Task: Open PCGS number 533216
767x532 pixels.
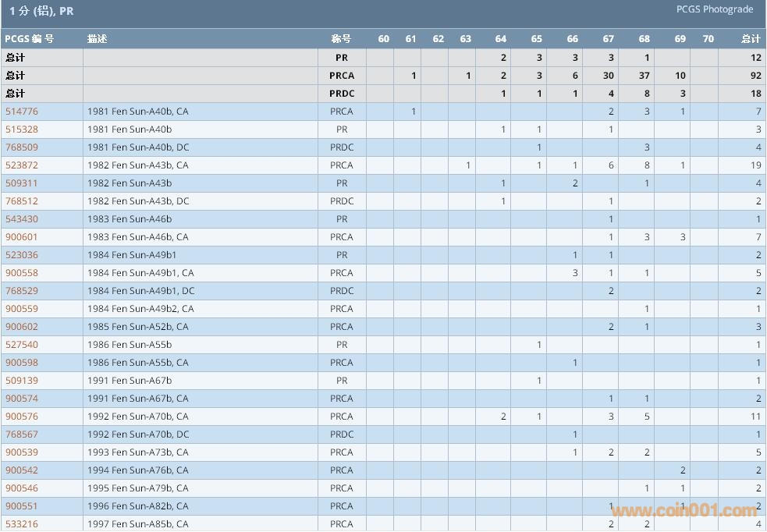Action: [22, 524]
